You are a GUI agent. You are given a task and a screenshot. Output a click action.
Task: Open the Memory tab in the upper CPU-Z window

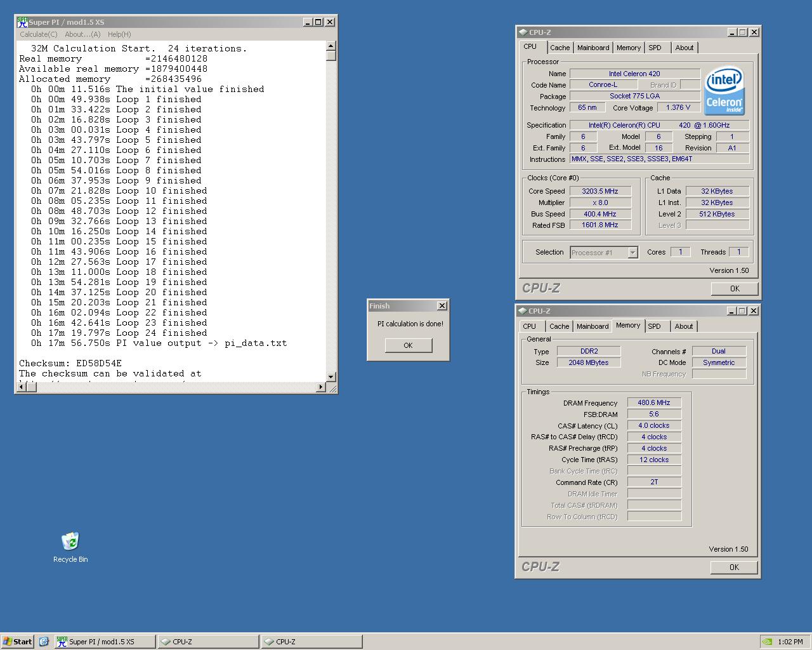[x=629, y=48]
